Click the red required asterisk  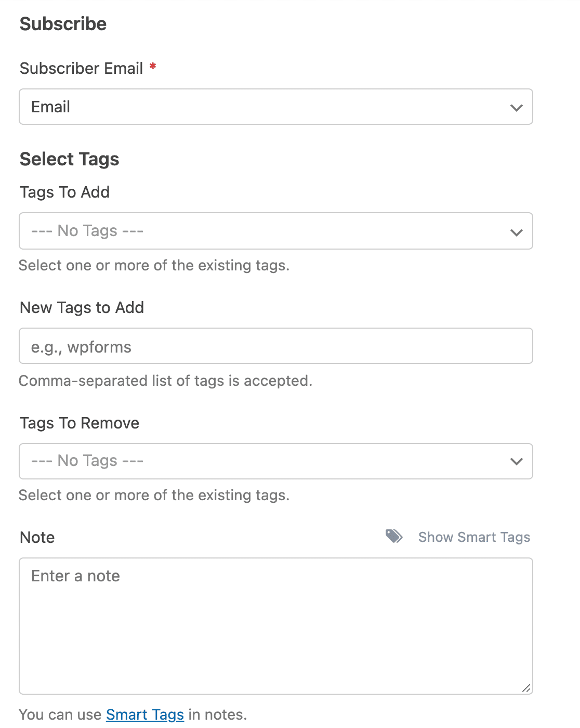(x=153, y=66)
